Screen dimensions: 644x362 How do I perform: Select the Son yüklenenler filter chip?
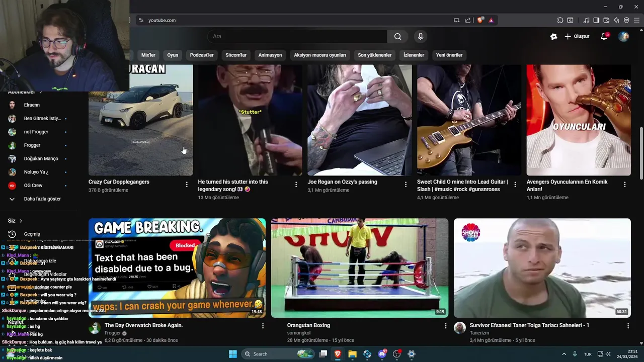coord(375,55)
